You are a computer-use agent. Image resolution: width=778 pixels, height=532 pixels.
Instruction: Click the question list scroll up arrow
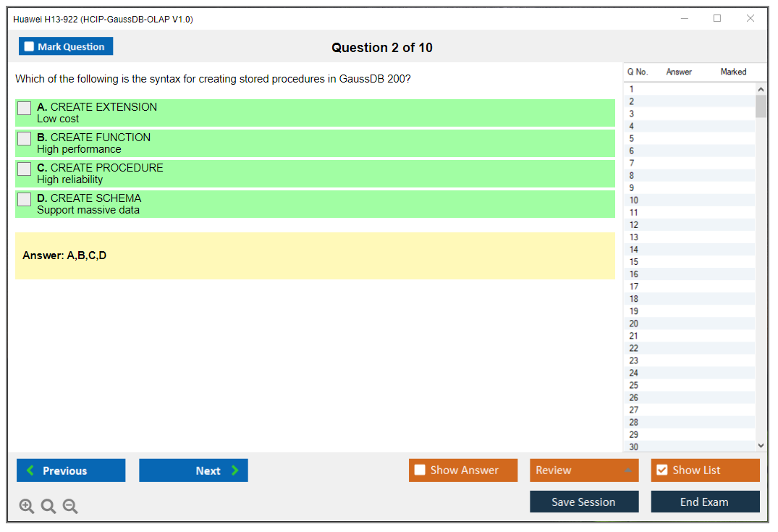tap(760, 89)
